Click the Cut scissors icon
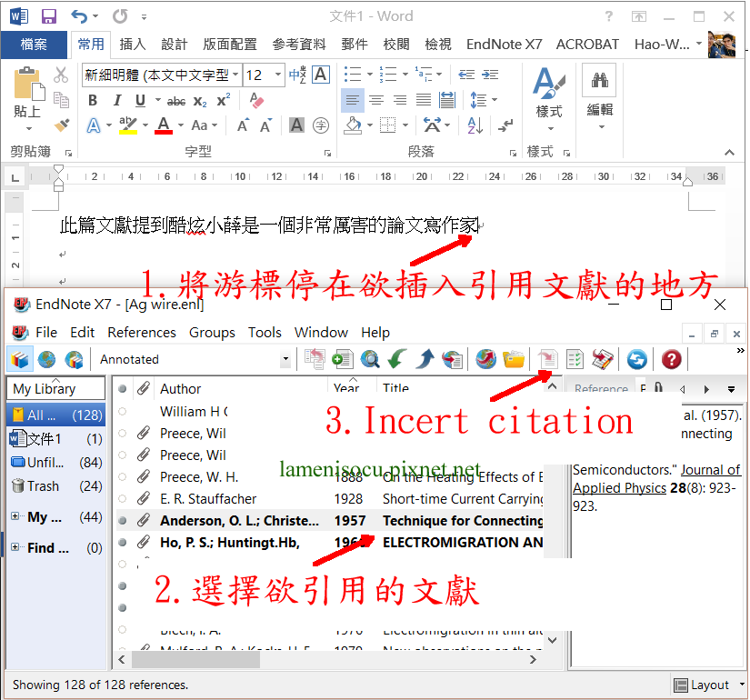 tap(61, 75)
